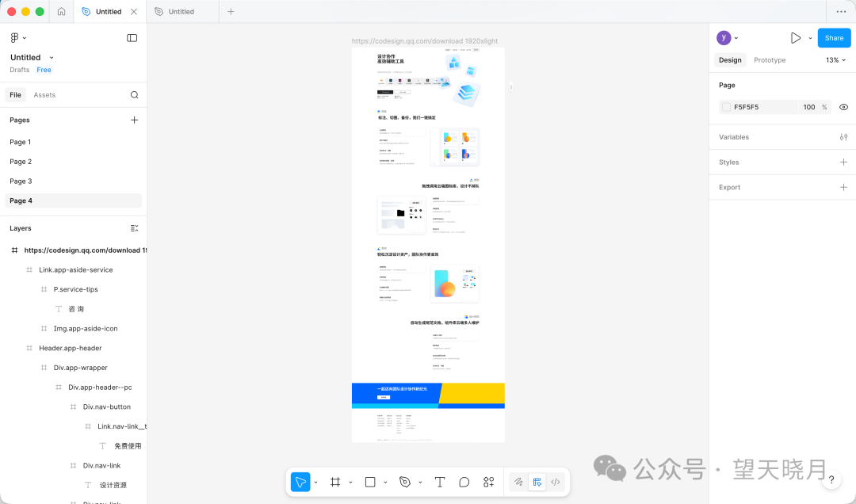856x504 pixels.
Task: Toggle the pencil annotation mode in toolbar
Action: coord(517,482)
